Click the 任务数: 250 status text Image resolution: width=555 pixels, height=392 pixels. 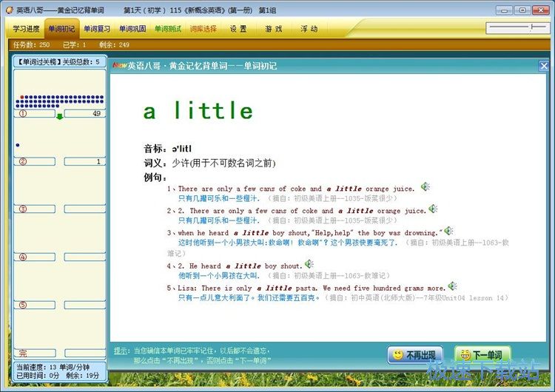(32, 45)
